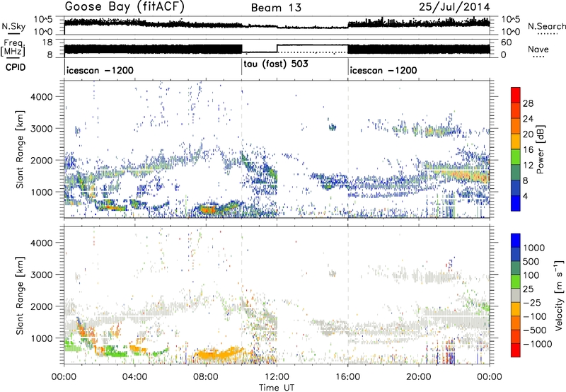Viewport: 566px width, 392px height.
Task: Click the 'CPID' row label
Action: 16,67
